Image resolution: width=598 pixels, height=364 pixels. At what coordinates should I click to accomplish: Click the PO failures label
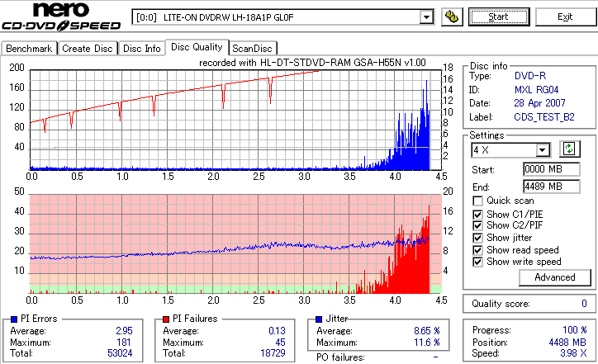click(340, 357)
